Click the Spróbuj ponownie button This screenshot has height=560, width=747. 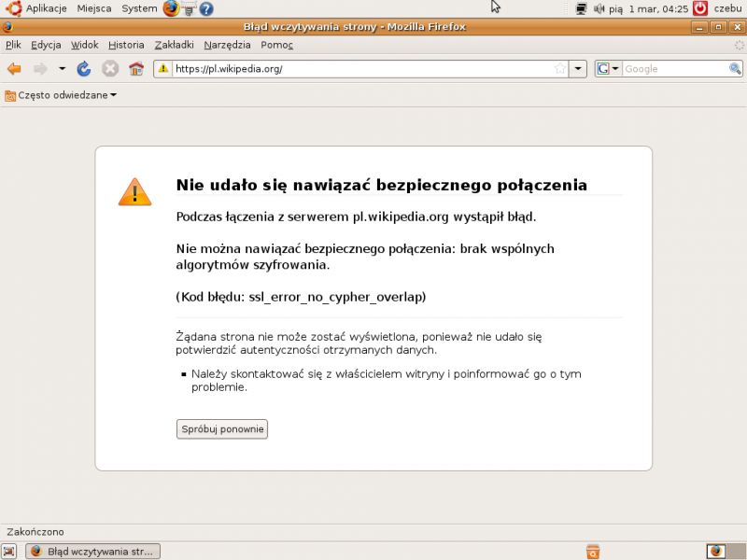click(222, 429)
